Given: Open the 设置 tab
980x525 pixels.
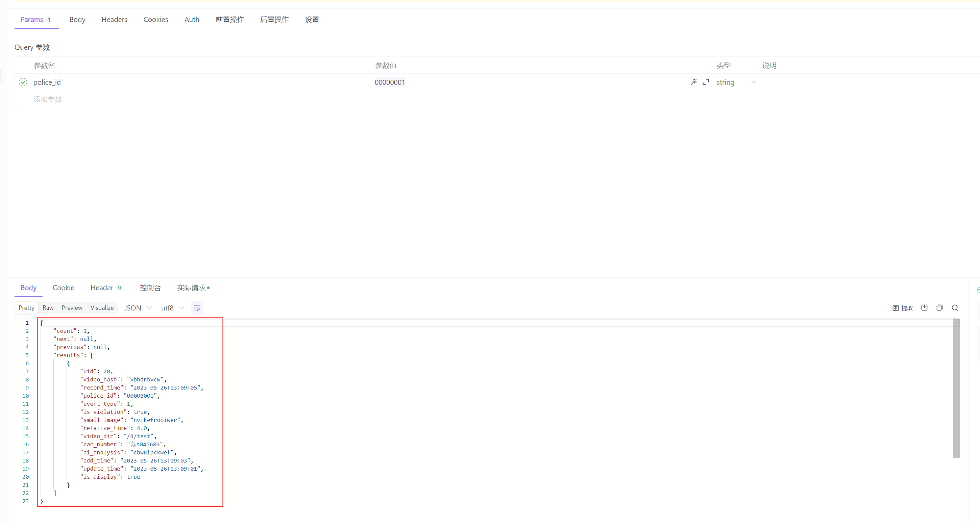Looking at the screenshot, I should coord(312,19).
